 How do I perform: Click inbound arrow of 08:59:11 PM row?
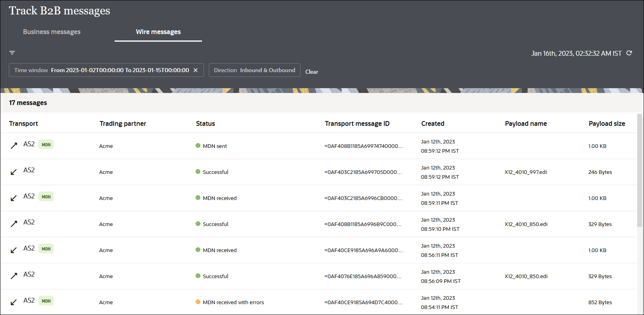pyautogui.click(x=14, y=198)
